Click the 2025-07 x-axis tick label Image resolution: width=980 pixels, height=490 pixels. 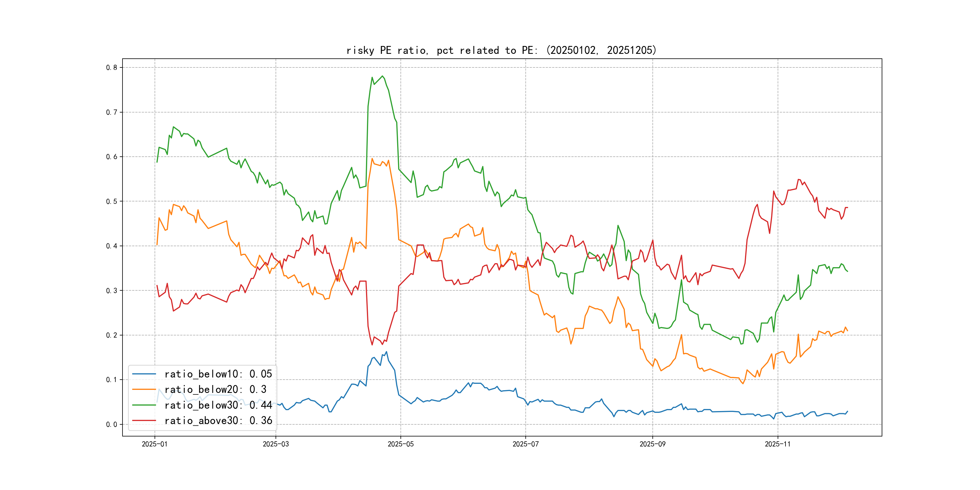pos(525,444)
